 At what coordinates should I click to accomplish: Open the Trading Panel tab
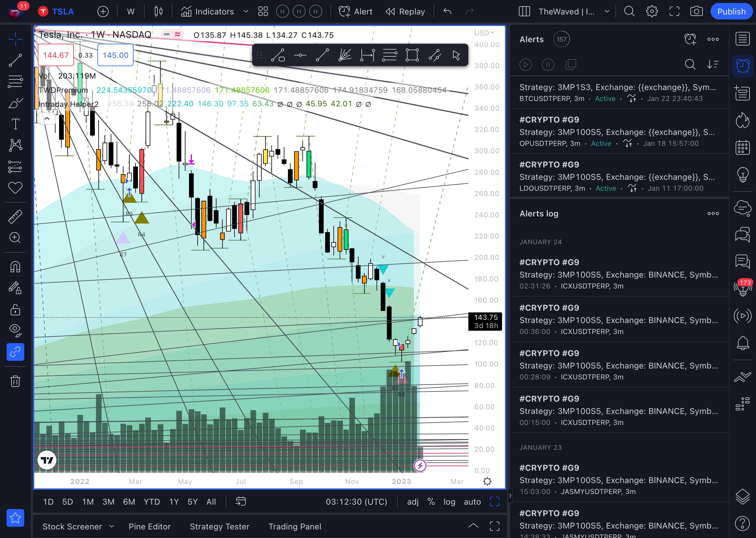point(295,526)
